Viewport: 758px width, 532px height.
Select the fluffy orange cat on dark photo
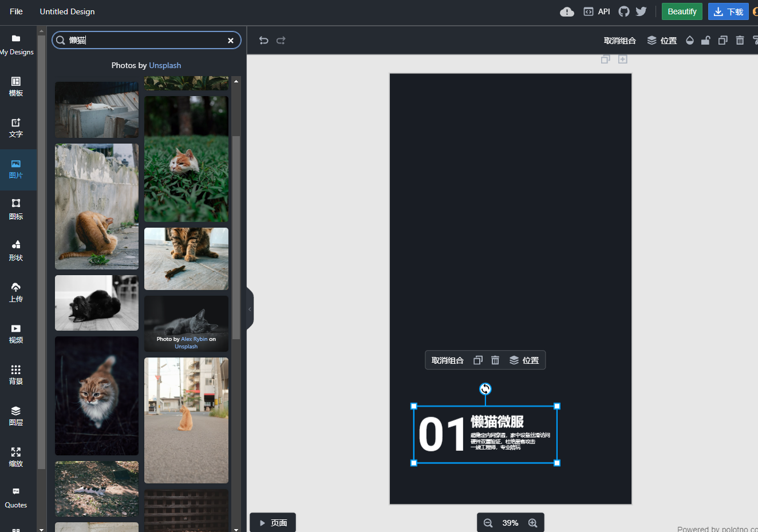(x=97, y=396)
